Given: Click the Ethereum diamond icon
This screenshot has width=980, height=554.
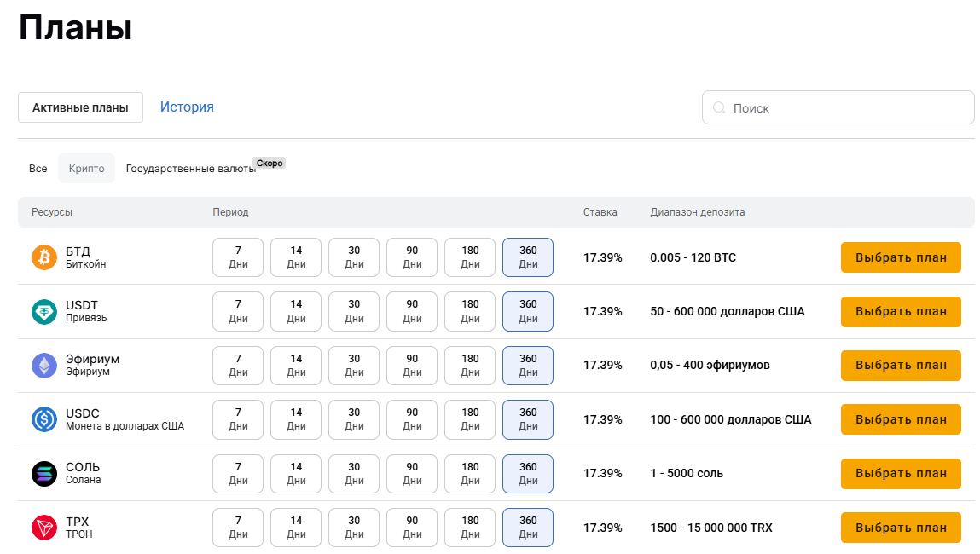Looking at the screenshot, I should 44,366.
